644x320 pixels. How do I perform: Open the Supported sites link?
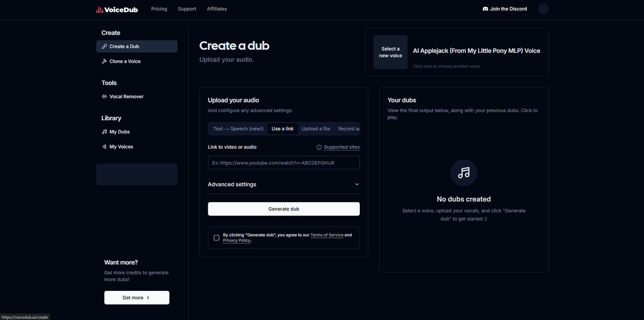coord(342,147)
